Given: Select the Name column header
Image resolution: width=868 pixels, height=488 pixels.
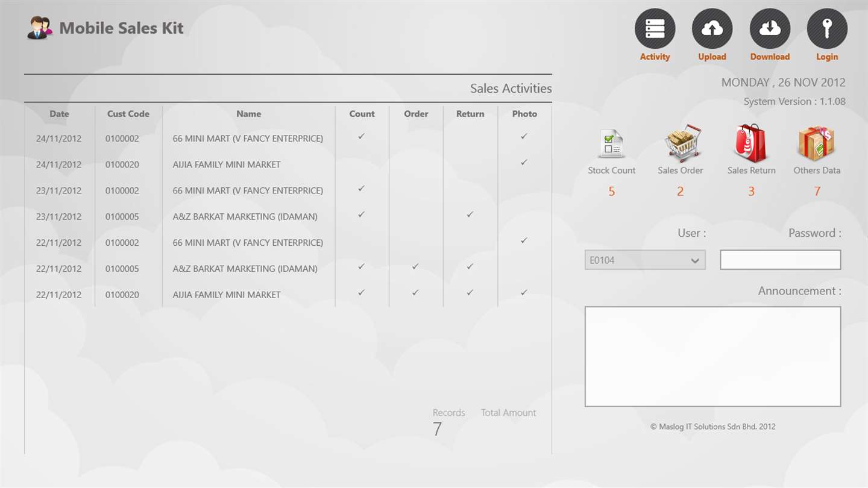Looking at the screenshot, I should [x=248, y=113].
